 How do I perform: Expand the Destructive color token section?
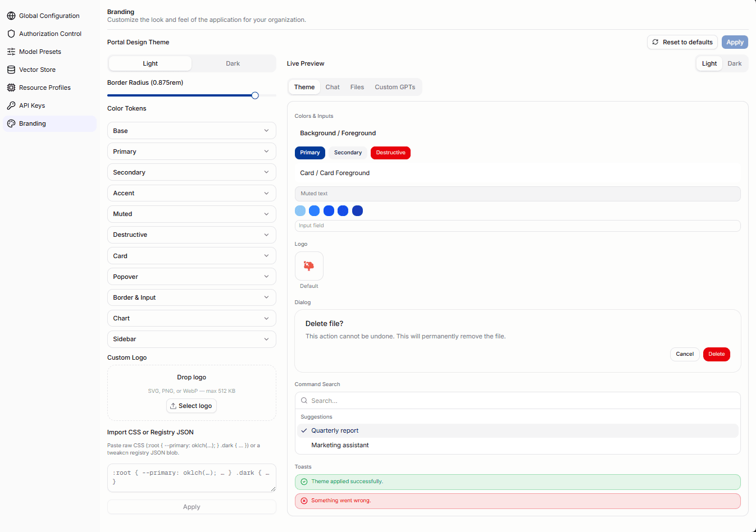coord(192,235)
